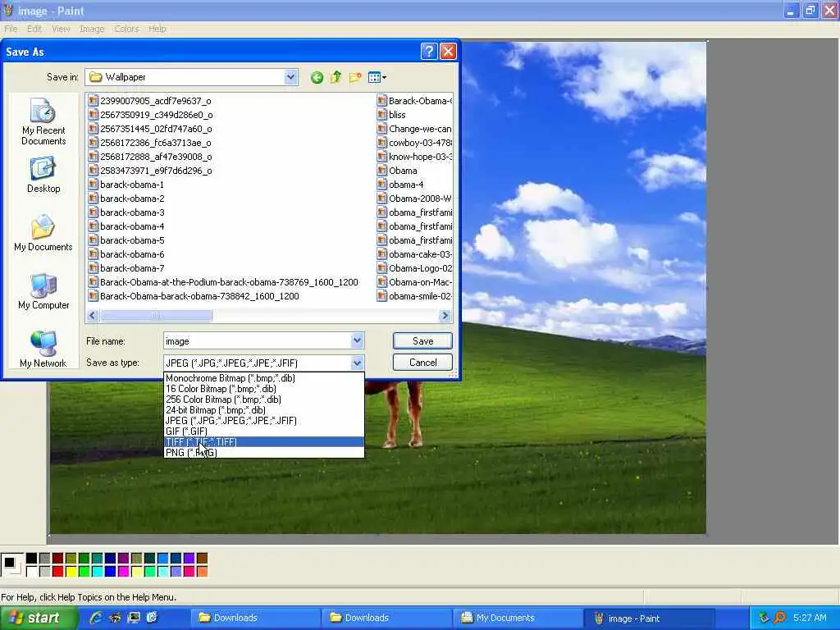
Task: Pick the yellow color swatch in palette
Action: pos(71,572)
